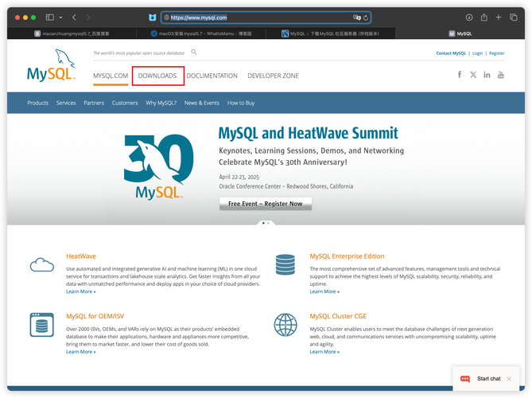Click the search magnifier icon on the MySQL site
This screenshot has width=532, height=398.
click(194, 53)
